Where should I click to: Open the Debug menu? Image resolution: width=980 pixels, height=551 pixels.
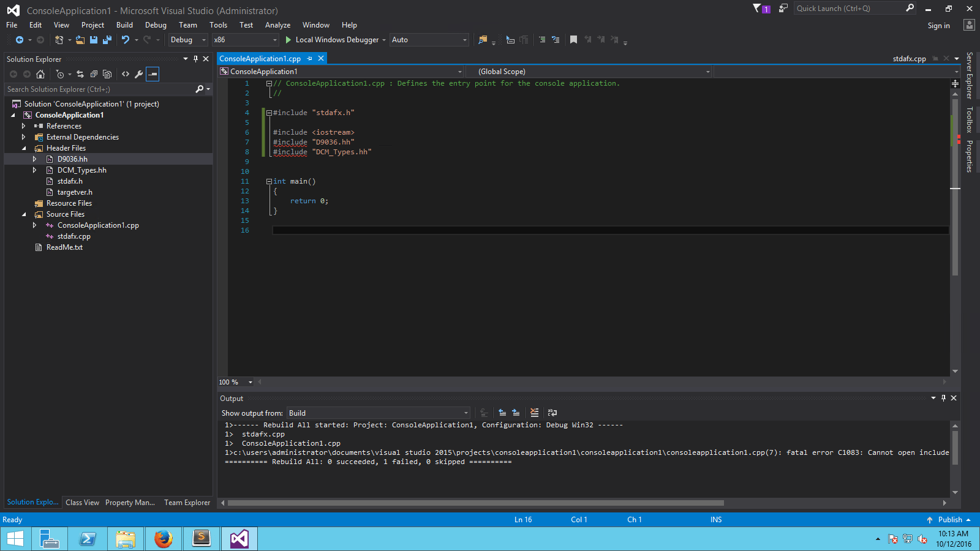[x=156, y=25]
